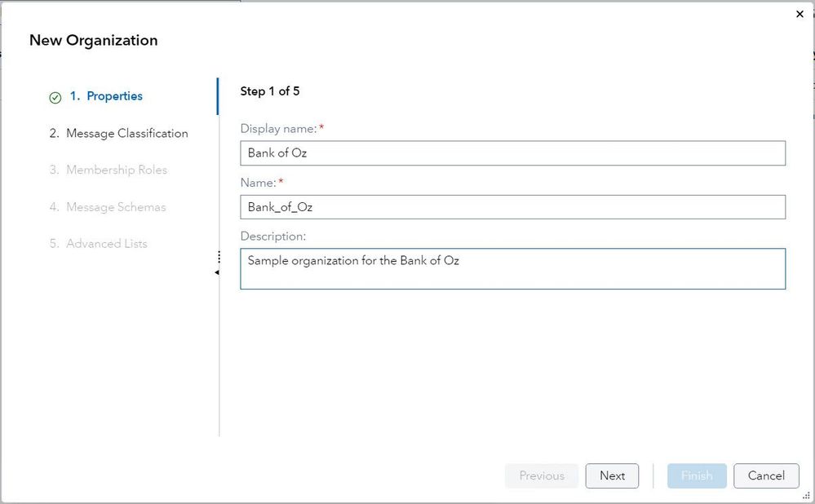The image size is (815, 504).
Task: Click the Description label
Action: click(x=272, y=237)
